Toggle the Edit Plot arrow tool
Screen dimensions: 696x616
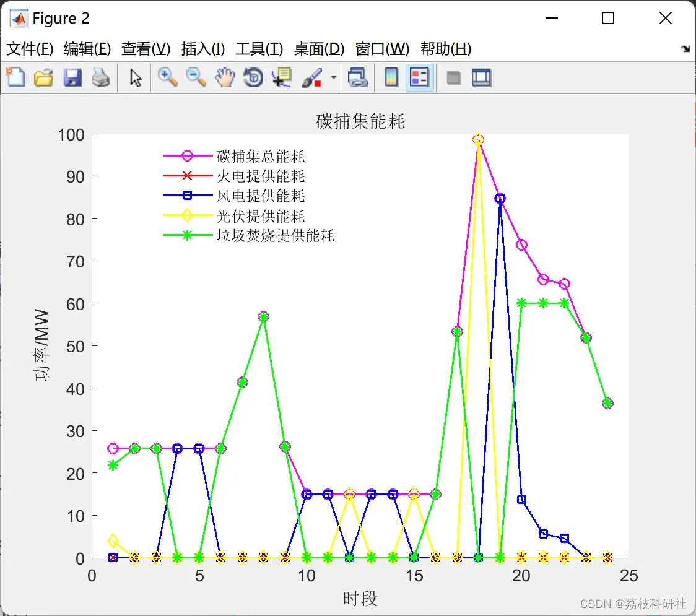tap(136, 77)
